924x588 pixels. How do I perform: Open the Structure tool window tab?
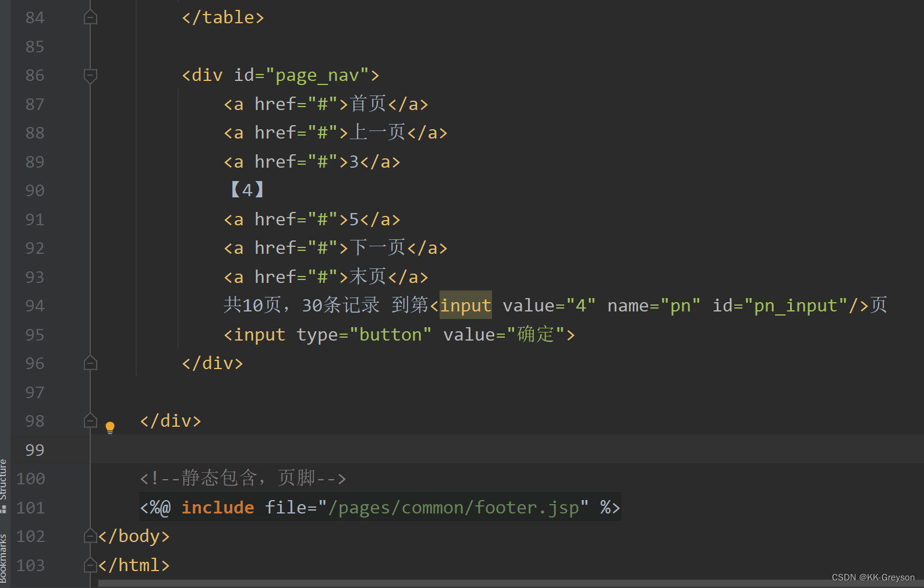(x=3, y=486)
